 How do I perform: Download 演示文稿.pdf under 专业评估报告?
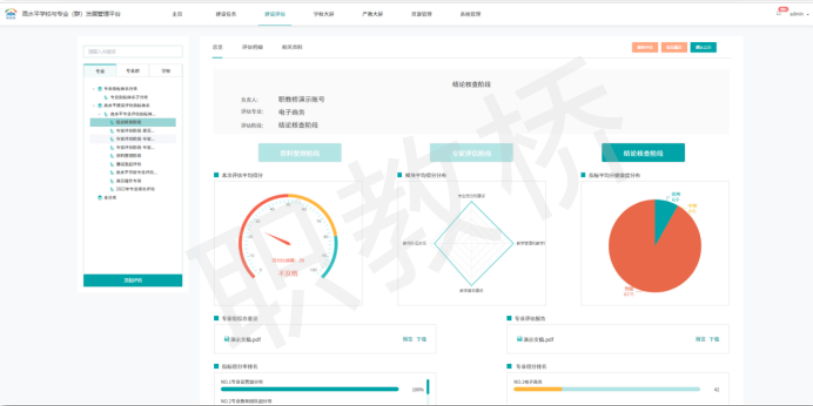click(714, 339)
